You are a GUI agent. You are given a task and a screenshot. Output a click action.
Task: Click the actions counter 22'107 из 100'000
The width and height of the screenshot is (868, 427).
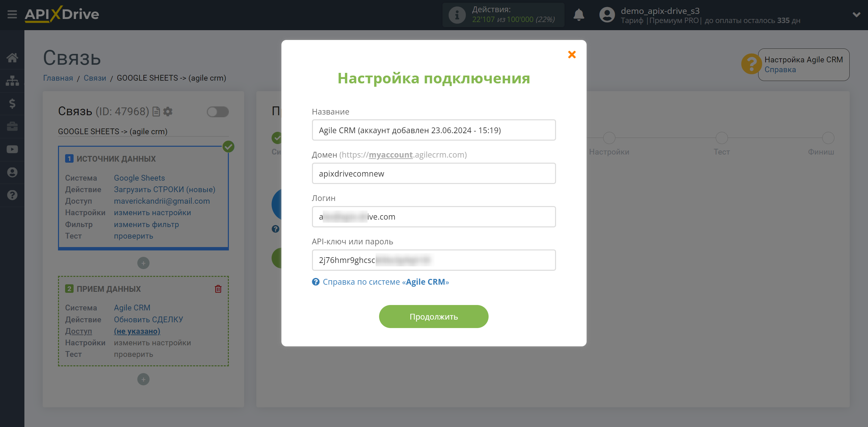click(513, 20)
